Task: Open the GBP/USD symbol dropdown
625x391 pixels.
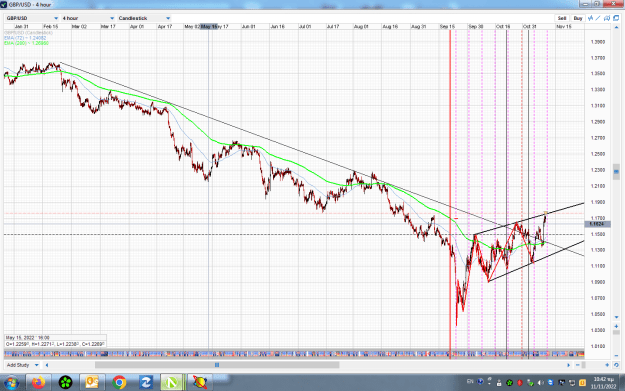Action: coord(32,18)
